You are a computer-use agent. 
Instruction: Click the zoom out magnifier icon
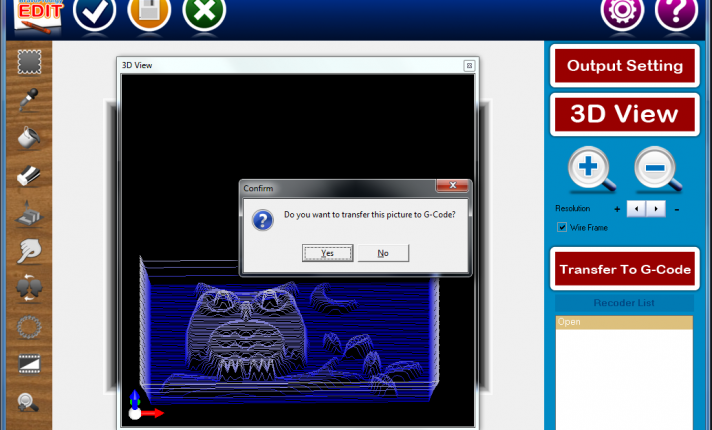[657, 170]
